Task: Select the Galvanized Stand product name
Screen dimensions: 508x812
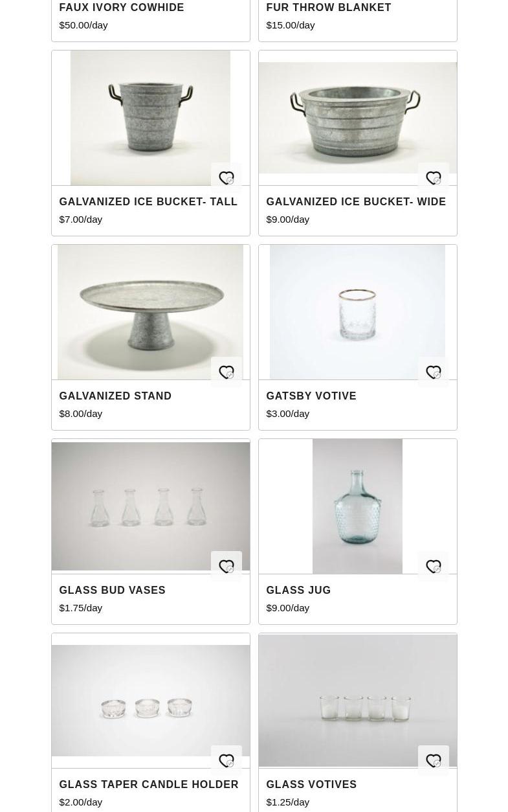Action: [x=115, y=396]
